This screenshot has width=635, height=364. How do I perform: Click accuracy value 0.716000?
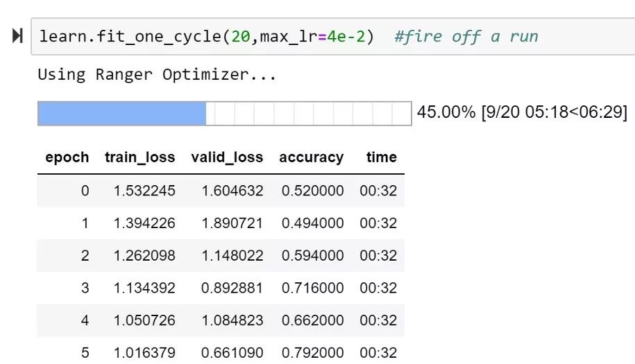point(312,288)
